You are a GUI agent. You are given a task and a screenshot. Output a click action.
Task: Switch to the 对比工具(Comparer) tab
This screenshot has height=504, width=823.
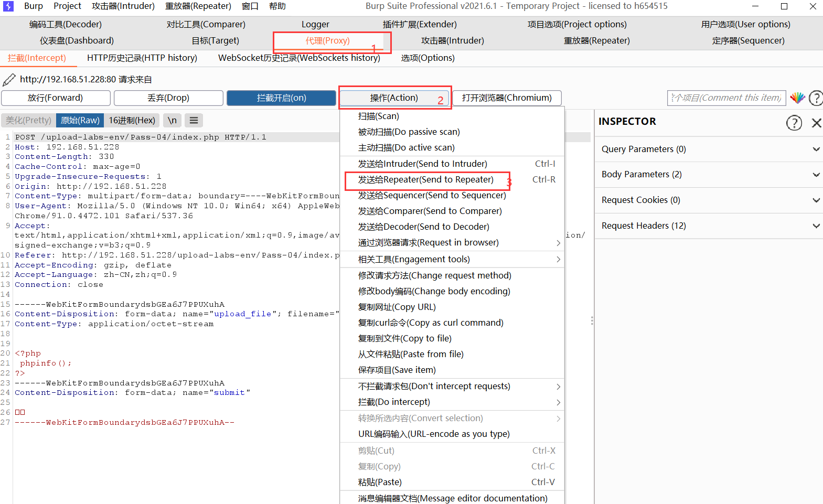(206, 25)
